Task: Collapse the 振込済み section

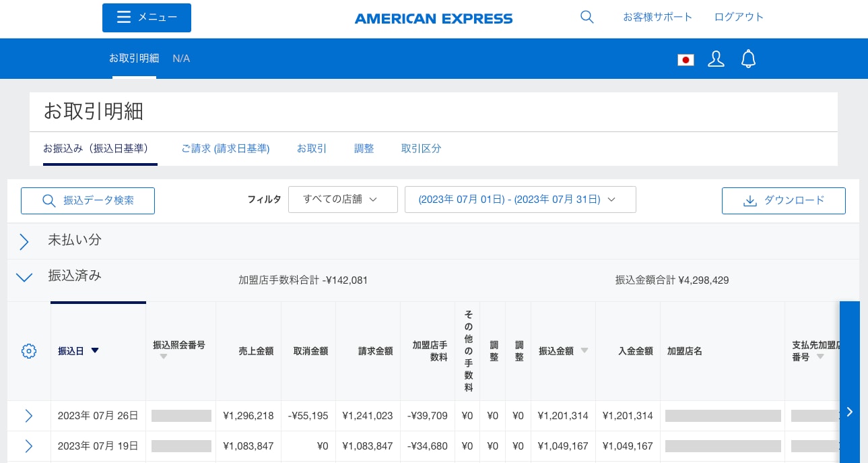Action: tap(24, 277)
